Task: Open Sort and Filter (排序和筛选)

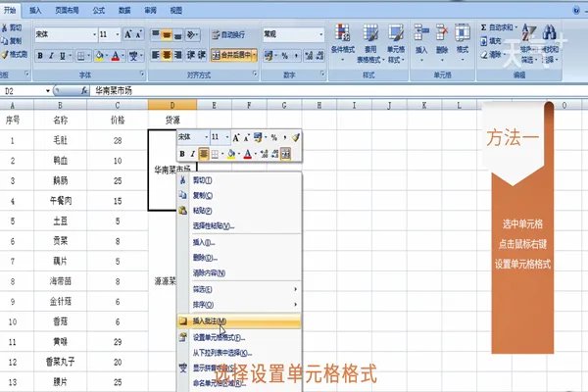Action: (528, 42)
